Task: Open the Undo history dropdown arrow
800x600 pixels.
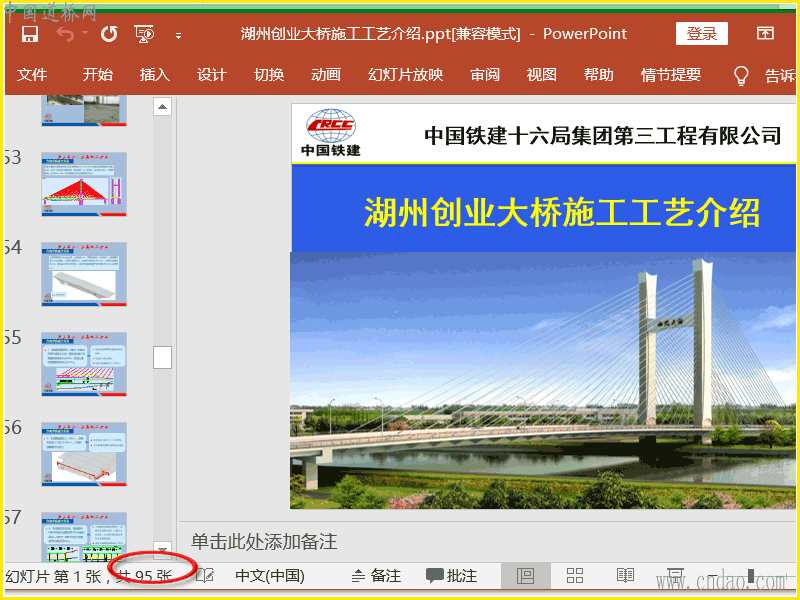Action: coord(85,33)
